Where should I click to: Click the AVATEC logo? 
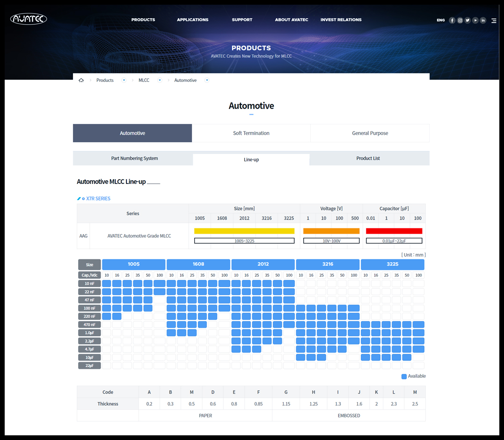[29, 19]
